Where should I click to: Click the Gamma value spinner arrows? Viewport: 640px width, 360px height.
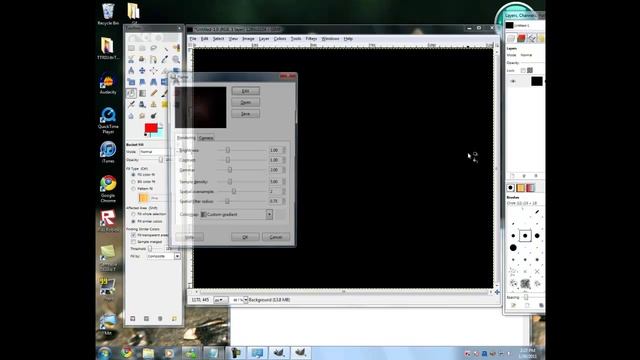coord(284,170)
